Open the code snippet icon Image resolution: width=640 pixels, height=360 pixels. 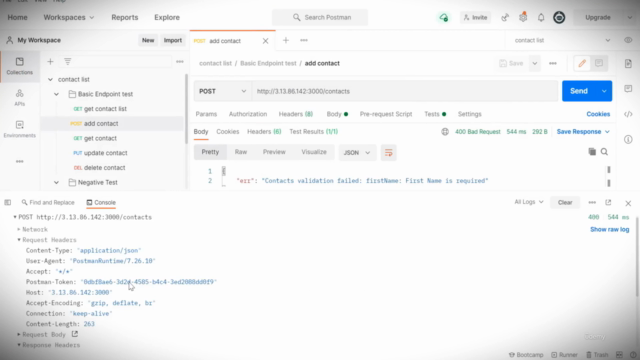pos(628,114)
